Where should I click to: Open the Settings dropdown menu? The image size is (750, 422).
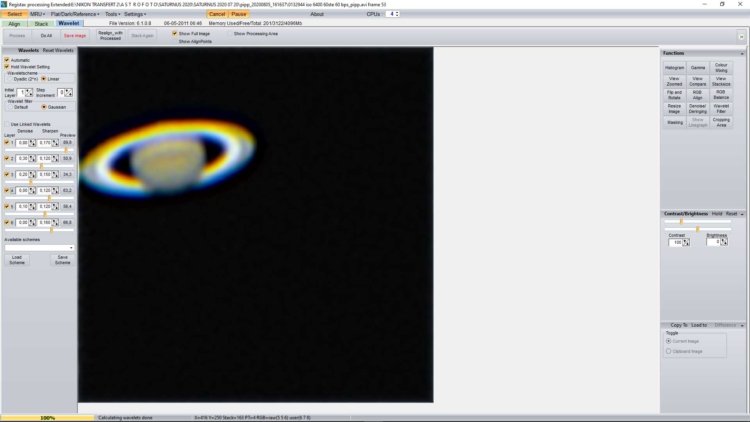(x=135, y=14)
